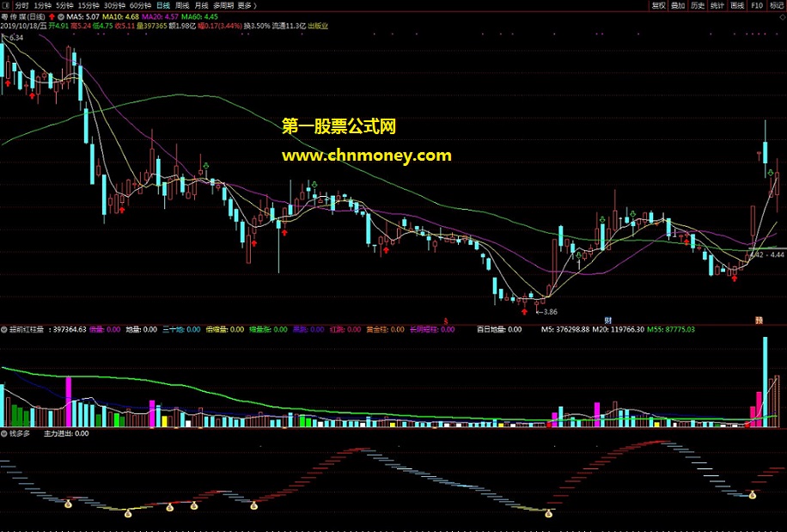Click the 复权 adjustment button

click(658, 5)
